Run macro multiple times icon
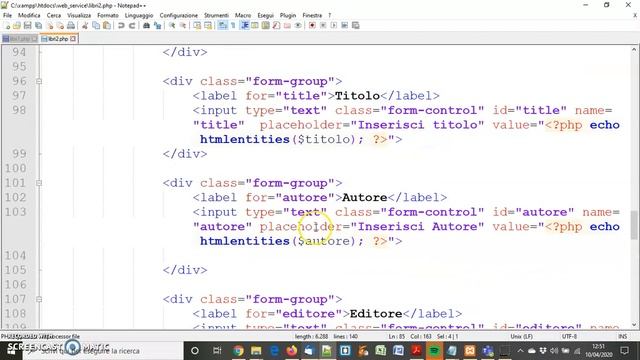 [x=344, y=25]
